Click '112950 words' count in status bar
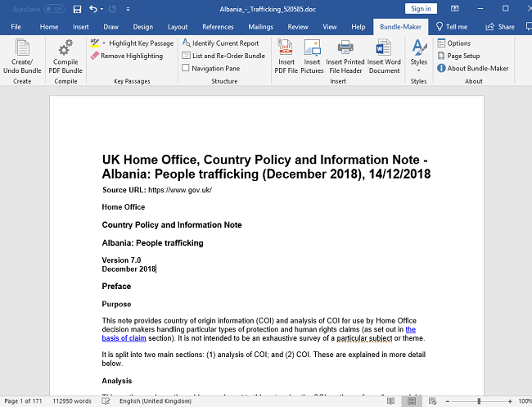Image resolution: width=532 pixels, height=407 pixels. pos(72,401)
